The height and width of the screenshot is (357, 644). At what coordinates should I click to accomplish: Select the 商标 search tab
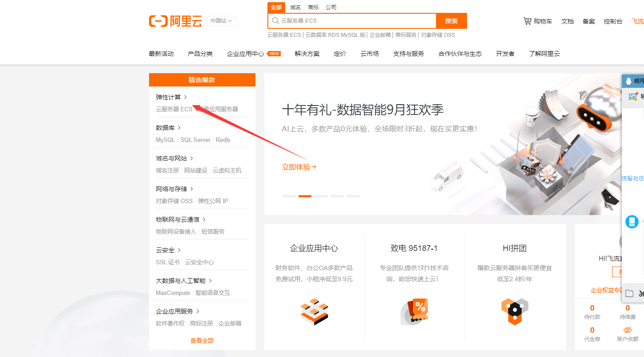[x=313, y=8]
